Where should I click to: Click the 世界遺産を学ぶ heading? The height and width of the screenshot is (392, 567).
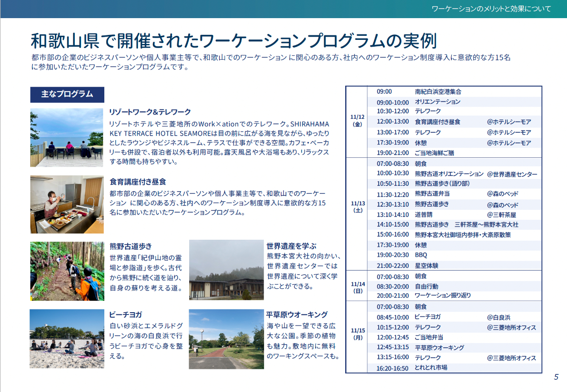click(291, 246)
